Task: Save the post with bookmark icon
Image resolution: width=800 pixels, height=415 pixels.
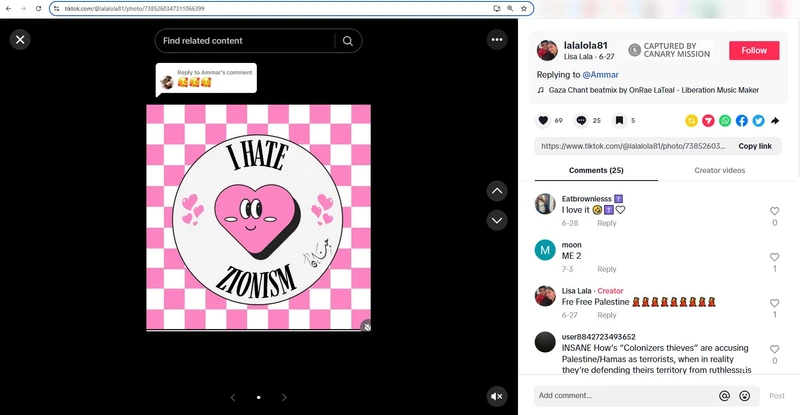Action: [619, 120]
